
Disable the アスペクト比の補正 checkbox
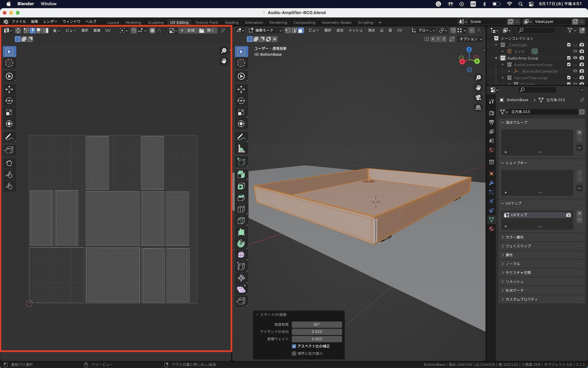point(294,346)
